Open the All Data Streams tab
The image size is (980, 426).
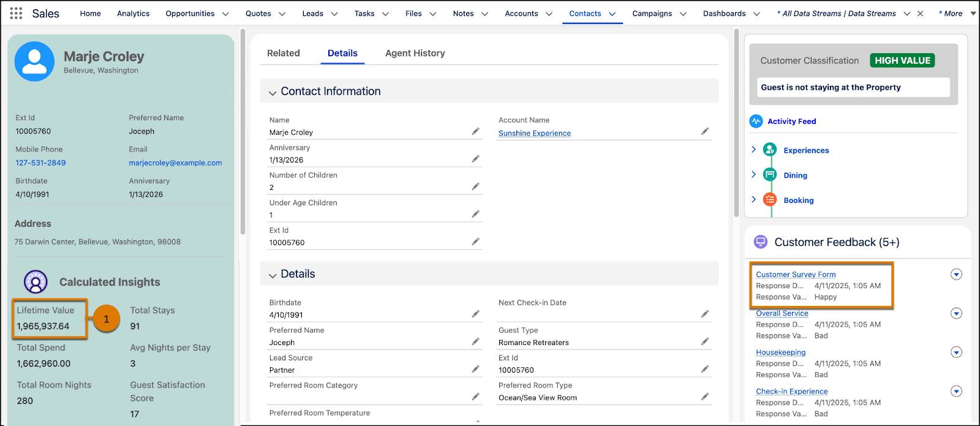coord(836,13)
